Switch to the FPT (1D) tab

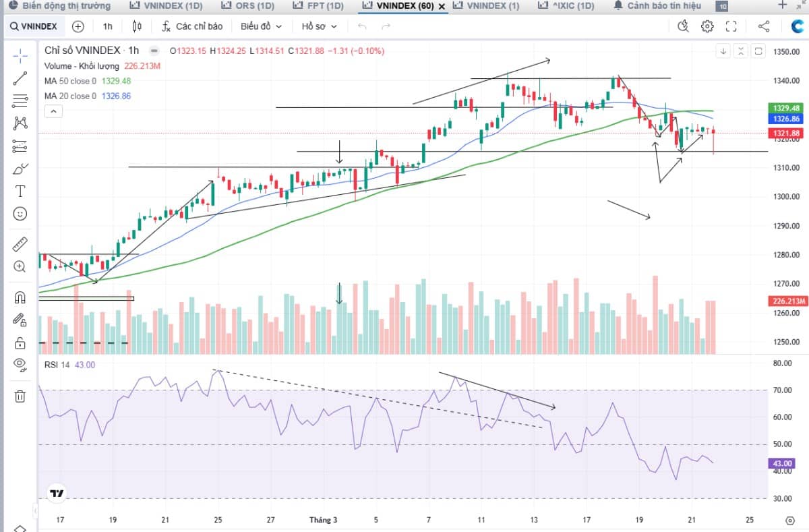pyautogui.click(x=318, y=6)
